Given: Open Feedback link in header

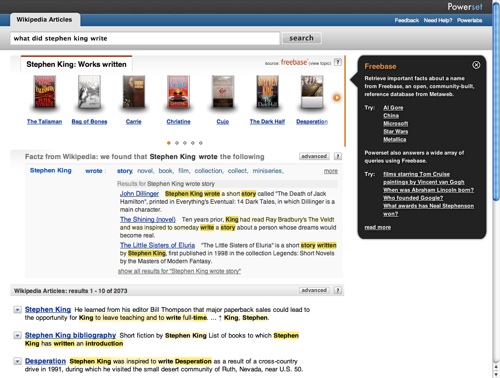Looking at the screenshot, I should (407, 20).
